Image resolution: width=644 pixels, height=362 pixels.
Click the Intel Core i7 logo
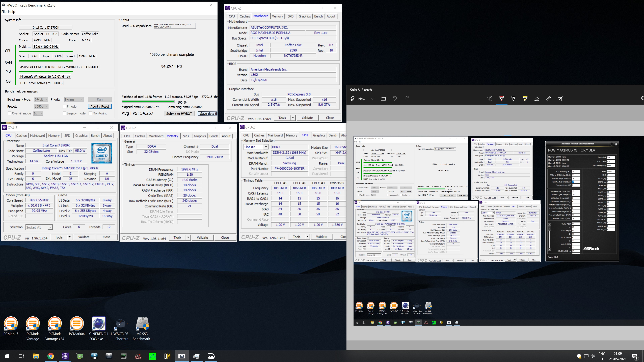(x=101, y=153)
